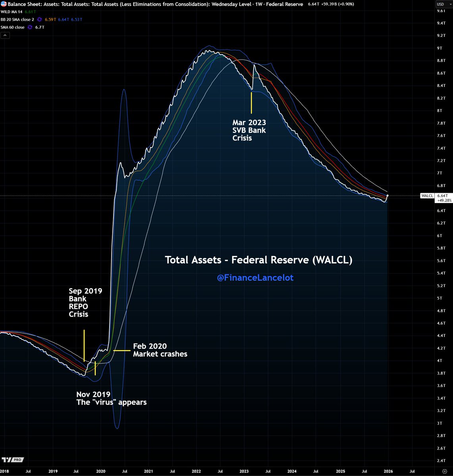Click the 2023 label on time axis
453x476 pixels.
pyautogui.click(x=244, y=471)
